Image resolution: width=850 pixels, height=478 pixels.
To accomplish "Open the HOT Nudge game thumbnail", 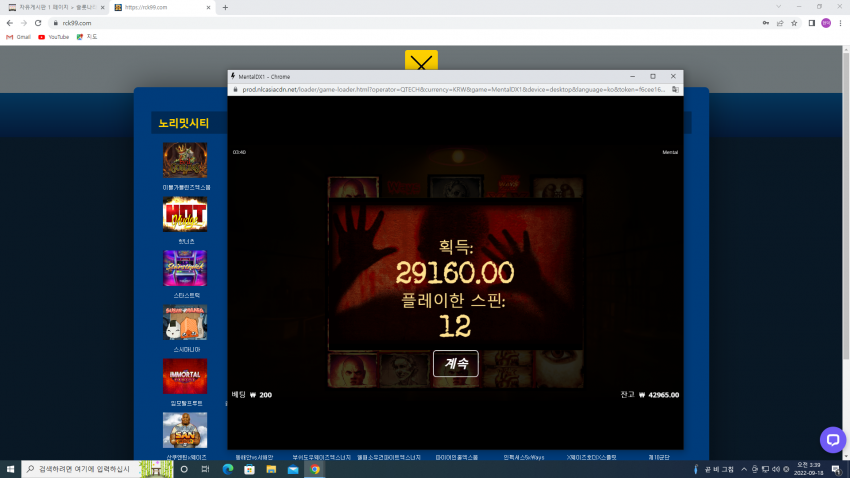I will pyautogui.click(x=185, y=214).
